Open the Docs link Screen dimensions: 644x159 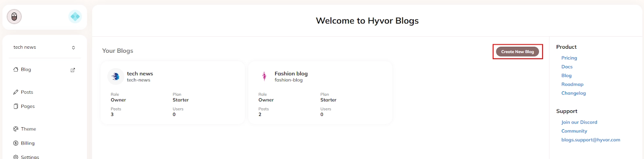tap(567, 67)
